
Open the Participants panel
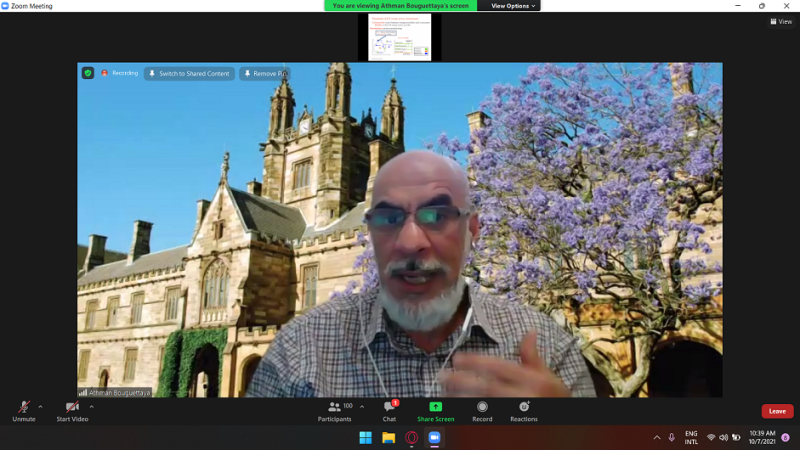click(x=334, y=410)
